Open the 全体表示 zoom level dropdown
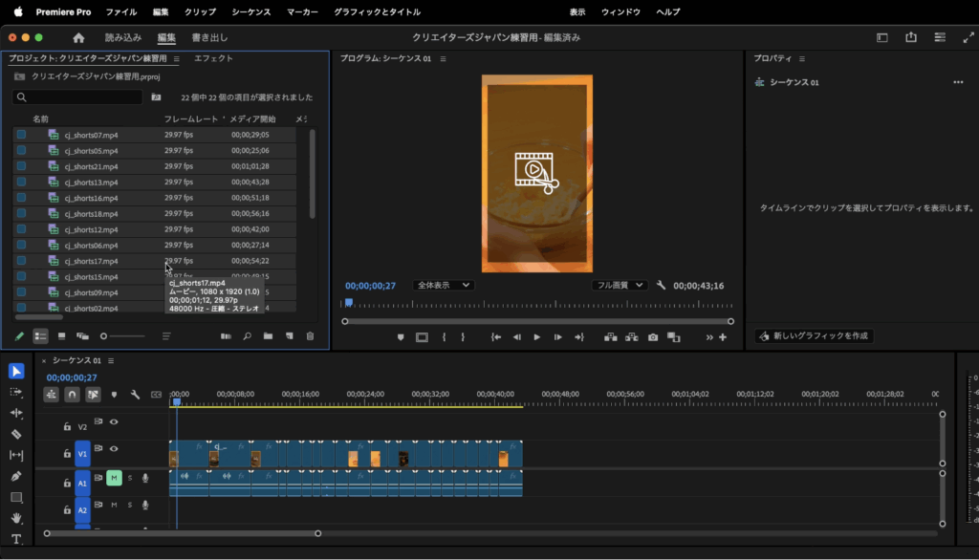 point(443,285)
